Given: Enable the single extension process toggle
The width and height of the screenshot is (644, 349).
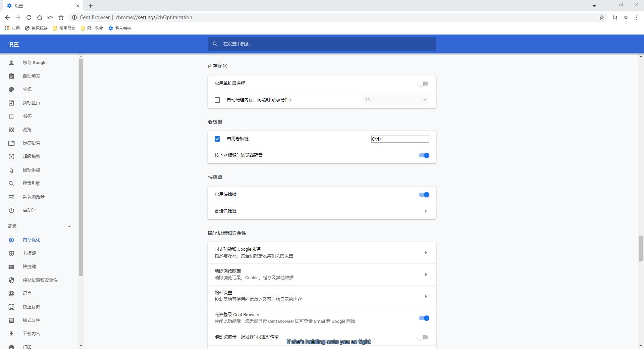Looking at the screenshot, I should coord(423,84).
